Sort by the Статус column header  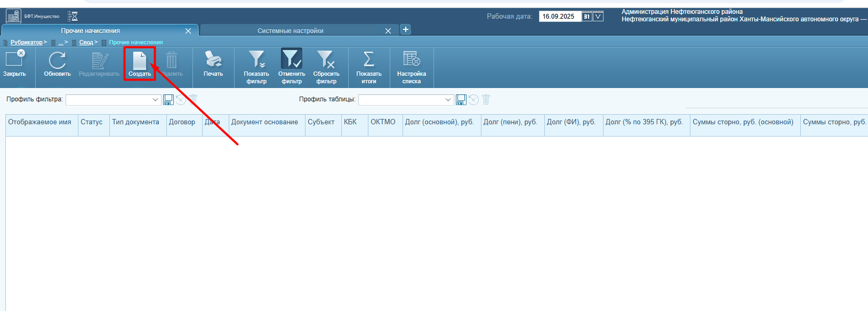coord(92,122)
